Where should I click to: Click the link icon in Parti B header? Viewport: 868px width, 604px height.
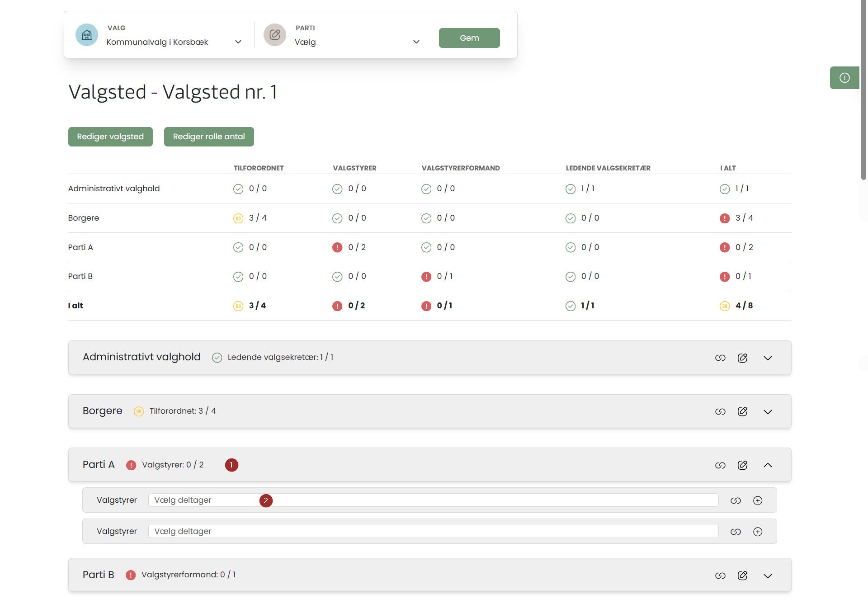click(720, 576)
